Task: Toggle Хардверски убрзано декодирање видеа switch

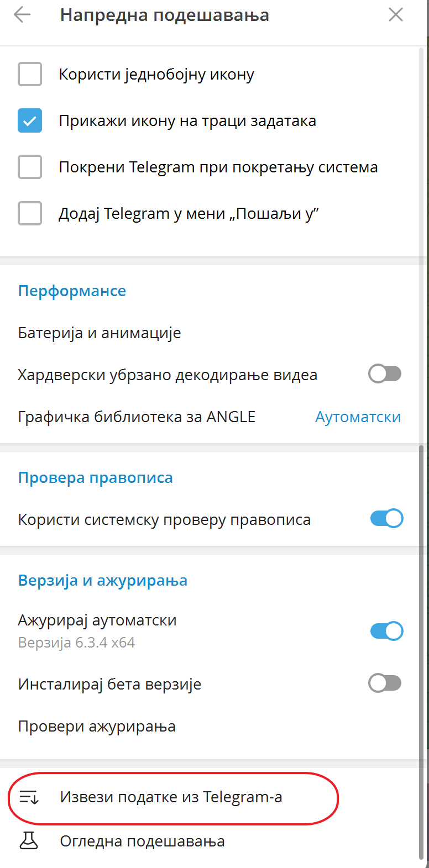Action: tap(385, 375)
